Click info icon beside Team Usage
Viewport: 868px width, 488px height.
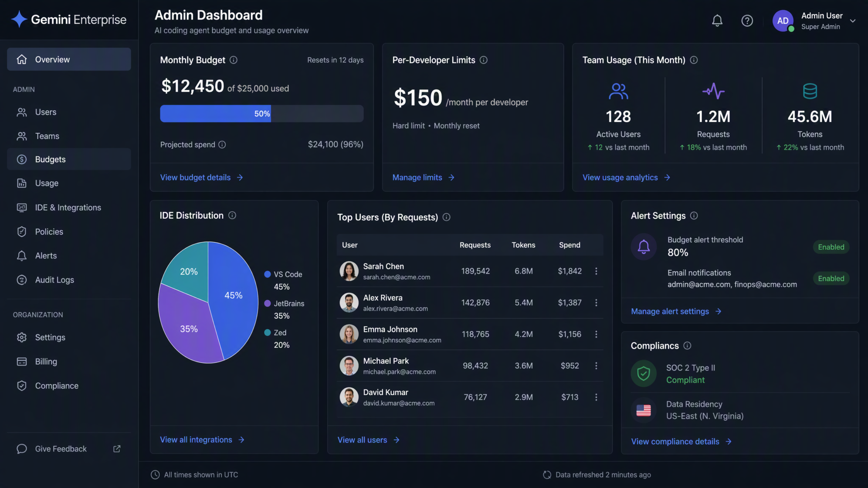(694, 60)
